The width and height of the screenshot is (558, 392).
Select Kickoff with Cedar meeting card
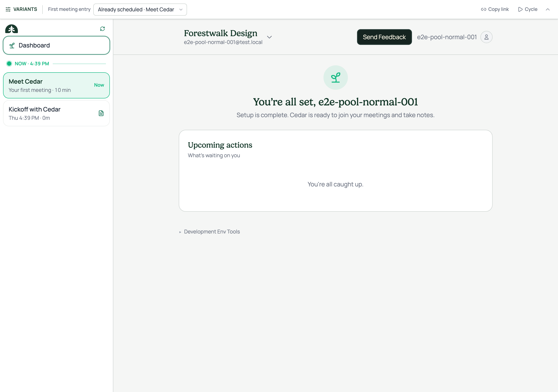(56, 113)
